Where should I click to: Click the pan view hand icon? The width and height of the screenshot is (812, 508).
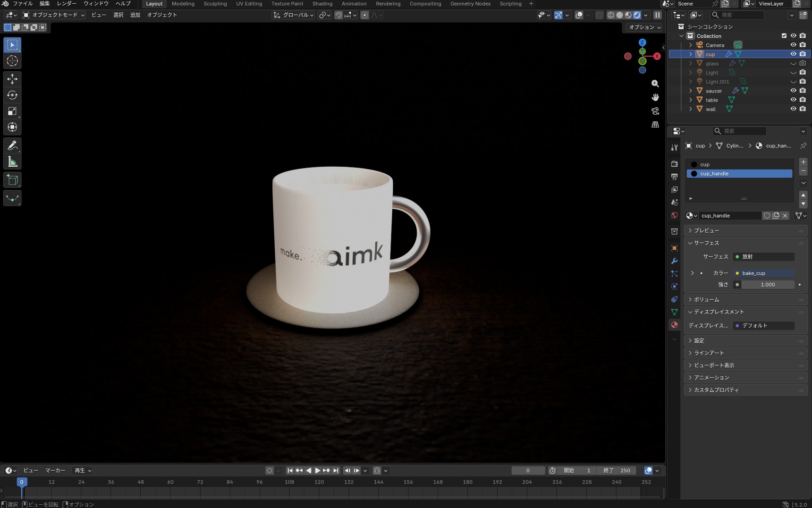click(x=655, y=97)
